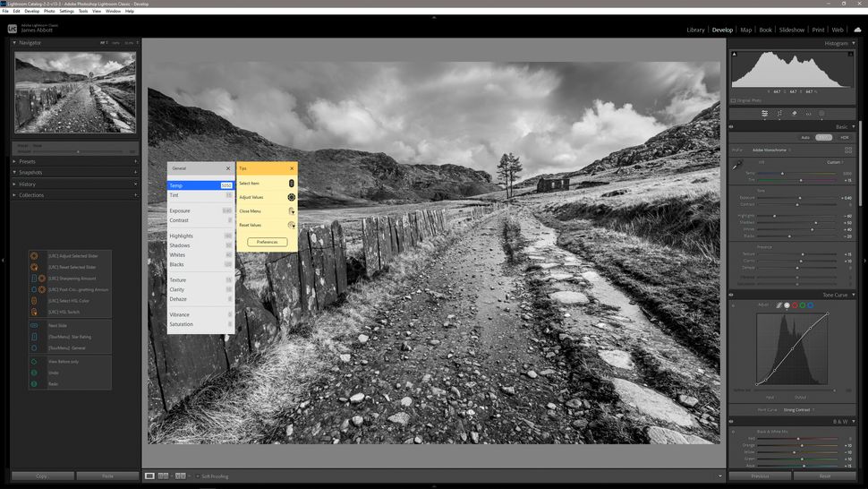Expand the History panel

[14, 184]
